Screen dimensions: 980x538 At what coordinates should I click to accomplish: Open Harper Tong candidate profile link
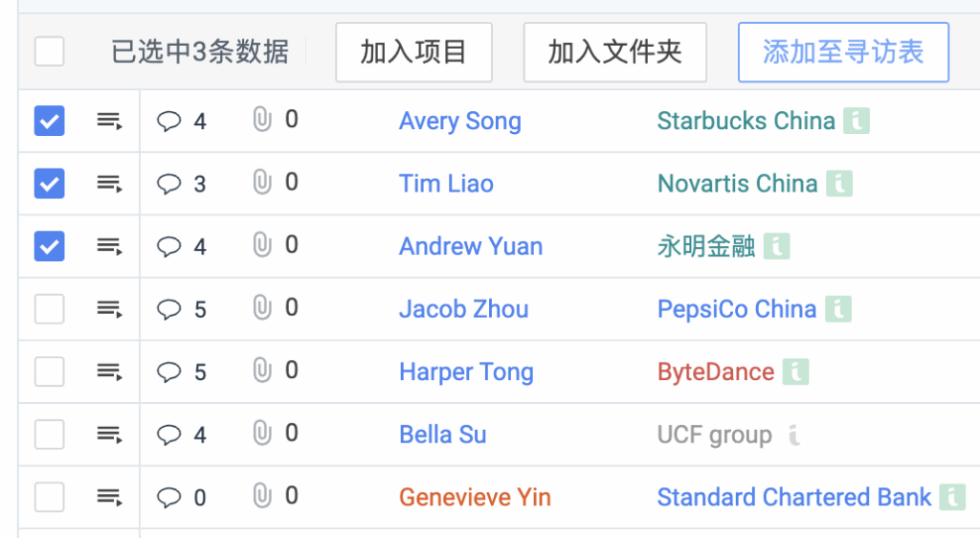point(466,372)
